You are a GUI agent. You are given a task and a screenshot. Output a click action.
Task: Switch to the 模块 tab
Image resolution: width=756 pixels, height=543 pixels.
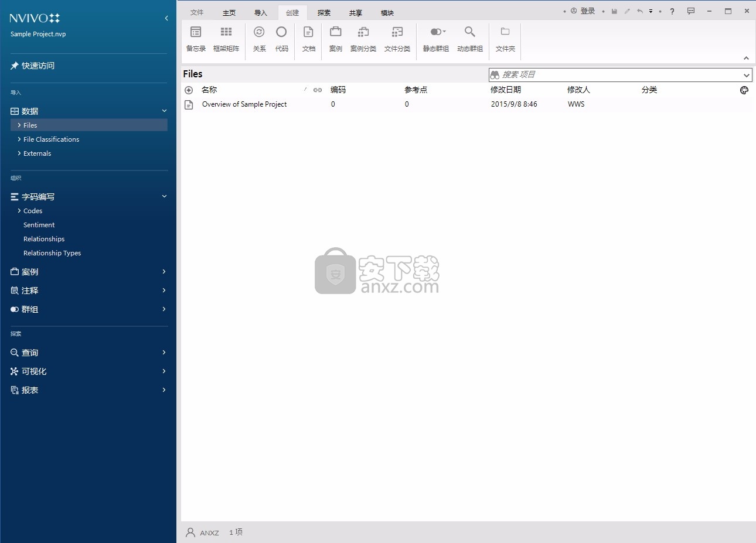coord(387,12)
